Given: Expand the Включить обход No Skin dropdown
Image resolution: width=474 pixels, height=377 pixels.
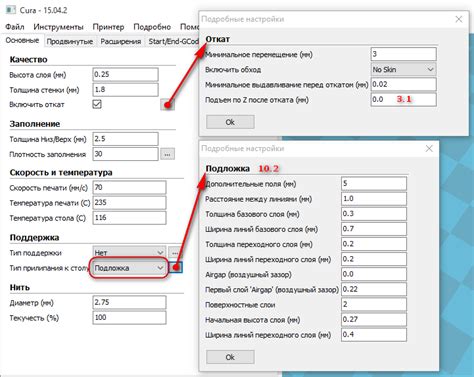Looking at the screenshot, I should 403,69.
